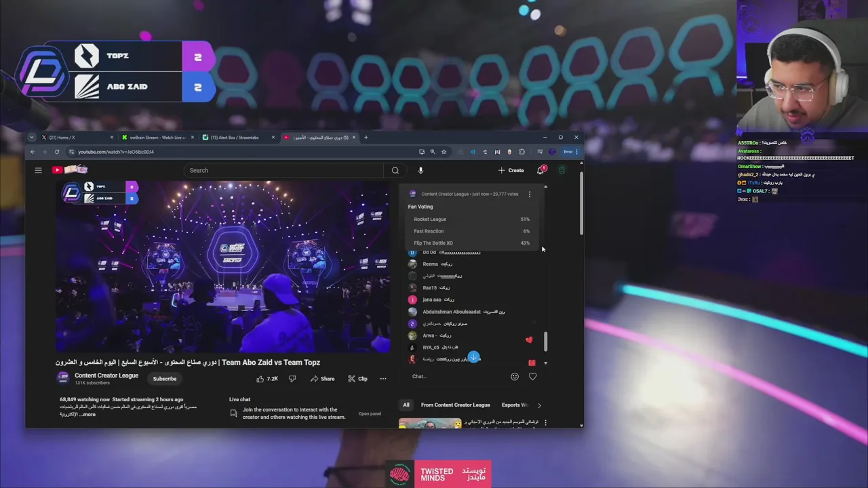Viewport: 868px width, 488px height.
Task: Dislike the video with thumbs down
Action: (x=292, y=379)
